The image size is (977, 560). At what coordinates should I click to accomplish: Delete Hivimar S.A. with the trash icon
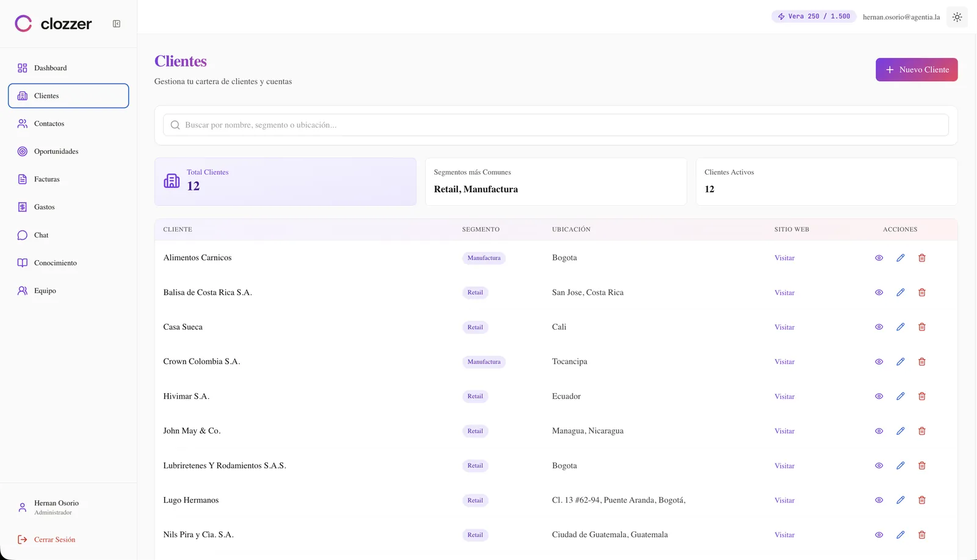coord(922,396)
